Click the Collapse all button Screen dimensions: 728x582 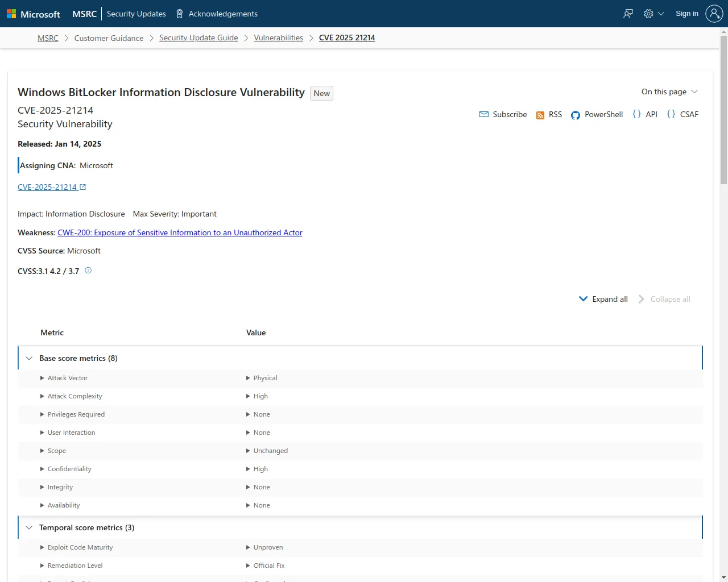click(x=664, y=299)
